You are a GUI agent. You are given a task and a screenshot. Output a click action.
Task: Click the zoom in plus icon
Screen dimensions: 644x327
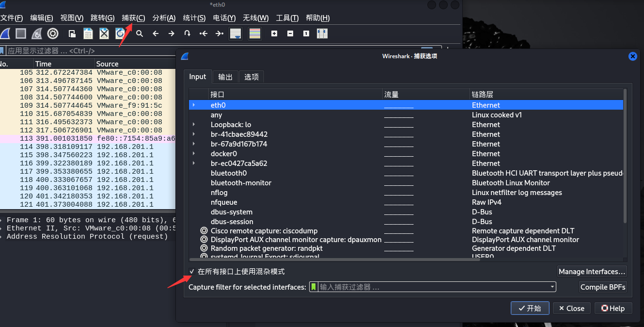pos(274,33)
